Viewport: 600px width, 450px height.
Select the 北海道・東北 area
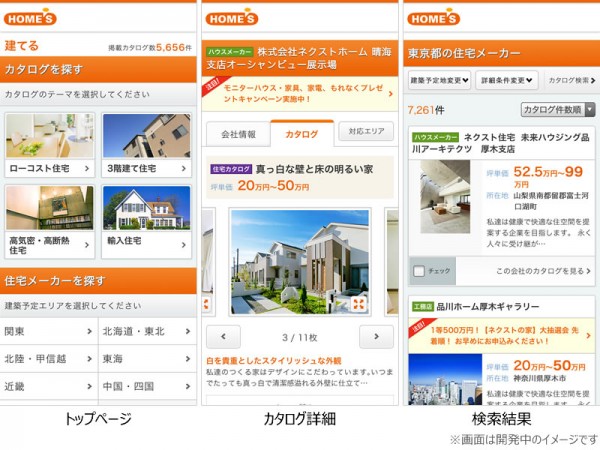coord(147,331)
